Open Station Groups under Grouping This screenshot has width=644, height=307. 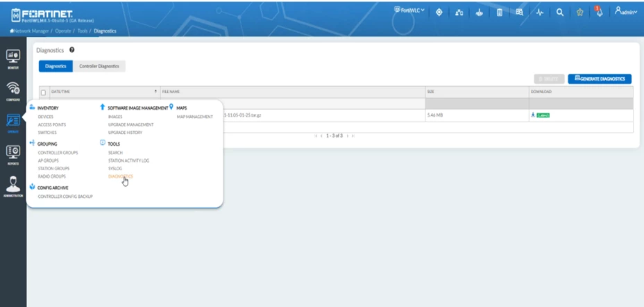pos(54,168)
